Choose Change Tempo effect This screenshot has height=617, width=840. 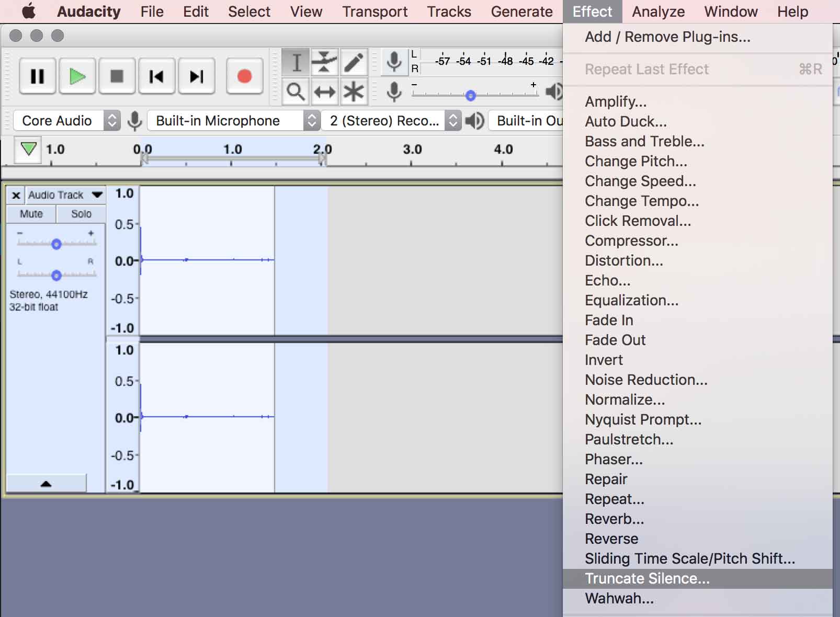(698, 201)
